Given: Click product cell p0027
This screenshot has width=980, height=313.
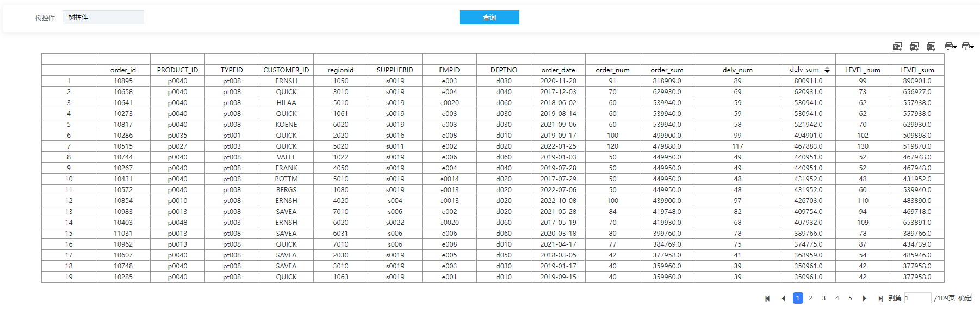Looking at the screenshot, I should pos(177,146).
